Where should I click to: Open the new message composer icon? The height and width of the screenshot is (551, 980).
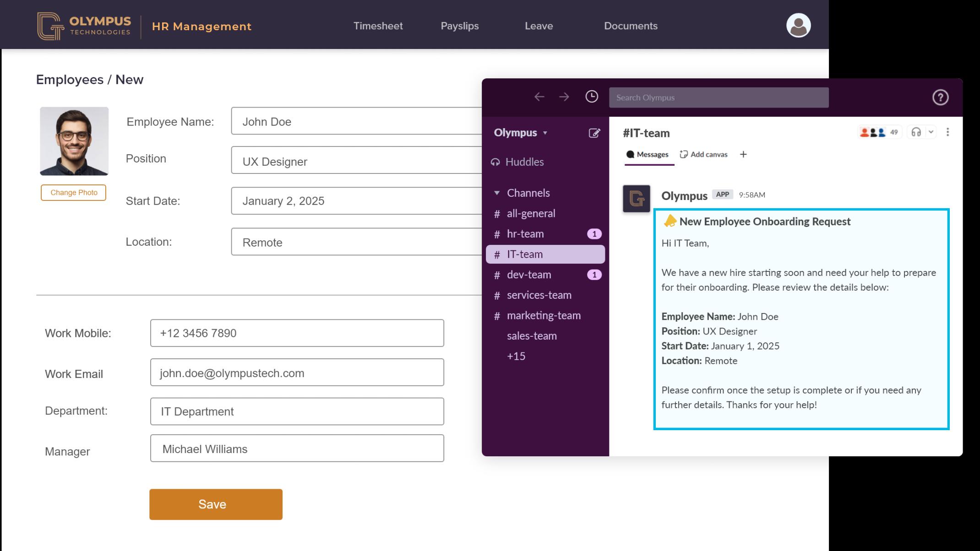594,133
